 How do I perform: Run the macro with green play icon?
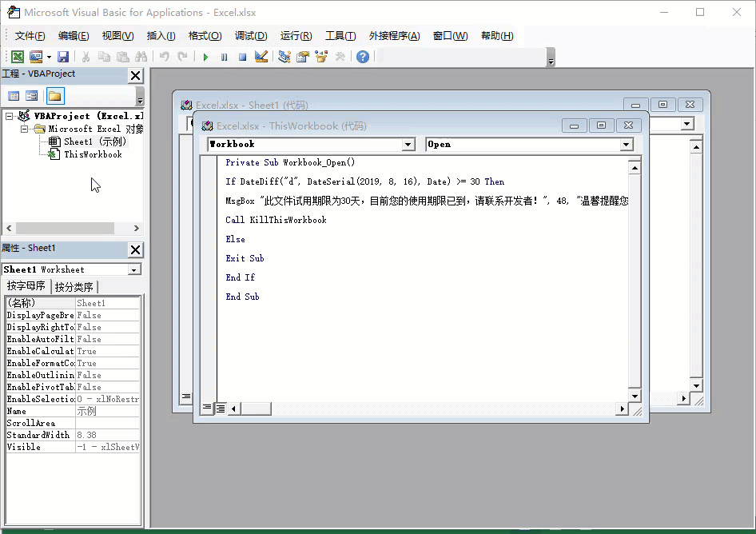205,57
